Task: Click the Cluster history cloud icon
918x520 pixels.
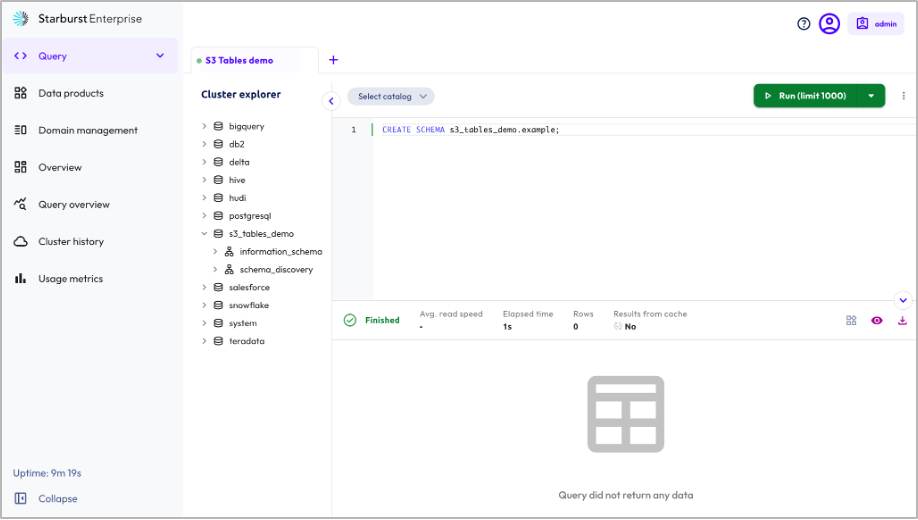Action: point(20,241)
